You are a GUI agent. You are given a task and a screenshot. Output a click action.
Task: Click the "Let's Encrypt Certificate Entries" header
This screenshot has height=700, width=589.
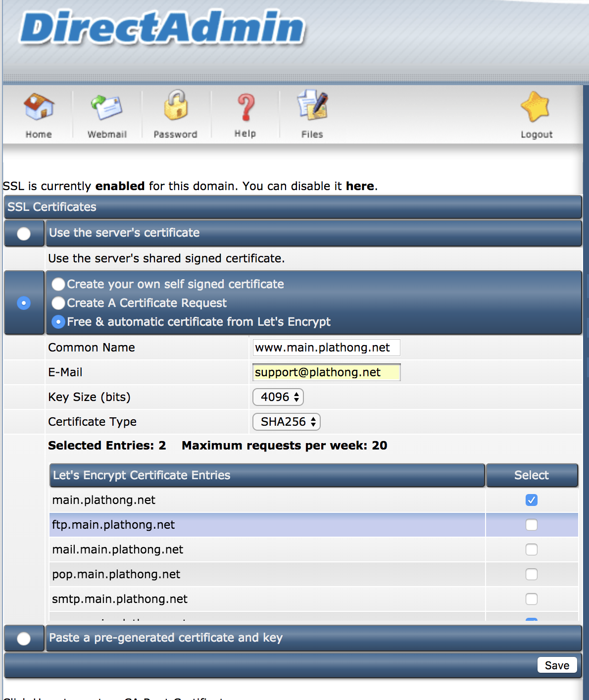click(267, 475)
